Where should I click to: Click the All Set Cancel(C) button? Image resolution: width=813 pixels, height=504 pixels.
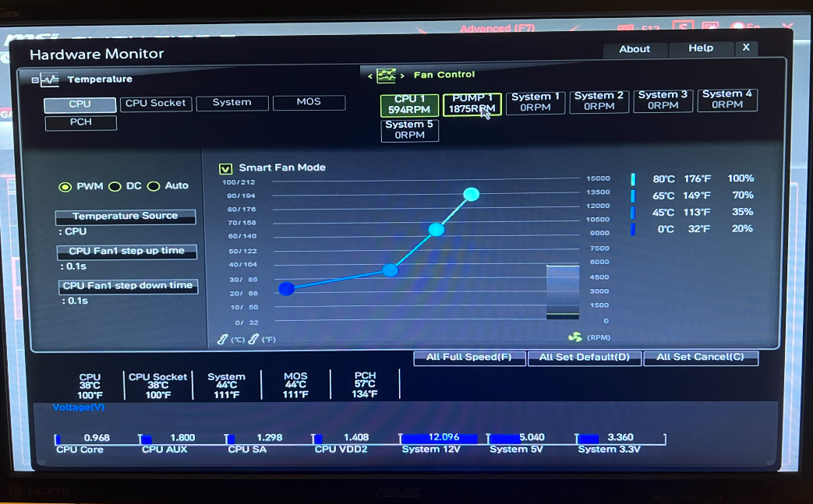701,358
